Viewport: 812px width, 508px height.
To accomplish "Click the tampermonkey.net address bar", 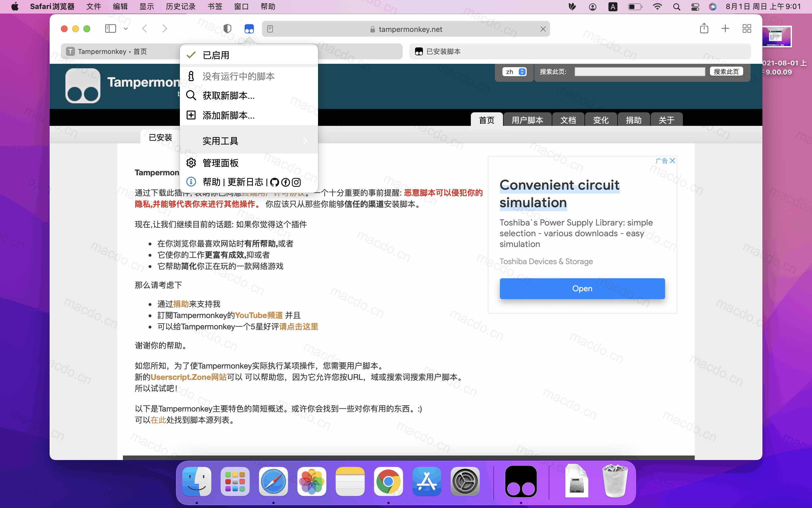I will pos(406,29).
